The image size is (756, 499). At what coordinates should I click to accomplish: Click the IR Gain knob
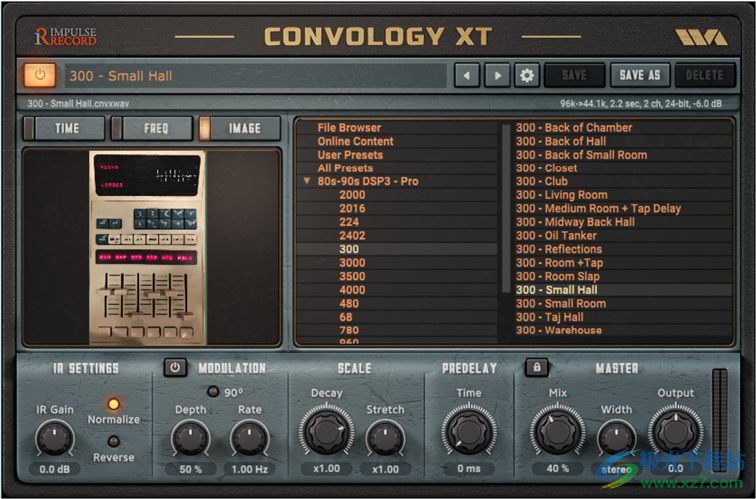click(x=54, y=438)
